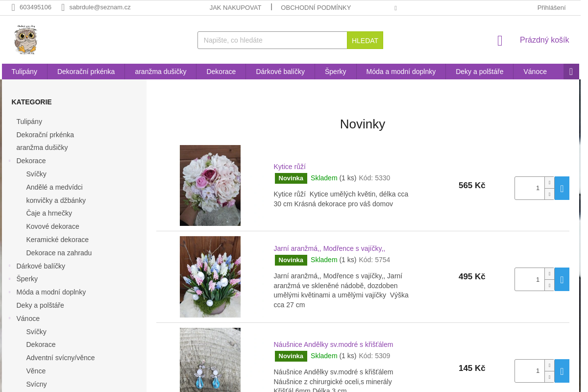Click the HLEDAT search button
The image size is (588, 392).
point(365,40)
